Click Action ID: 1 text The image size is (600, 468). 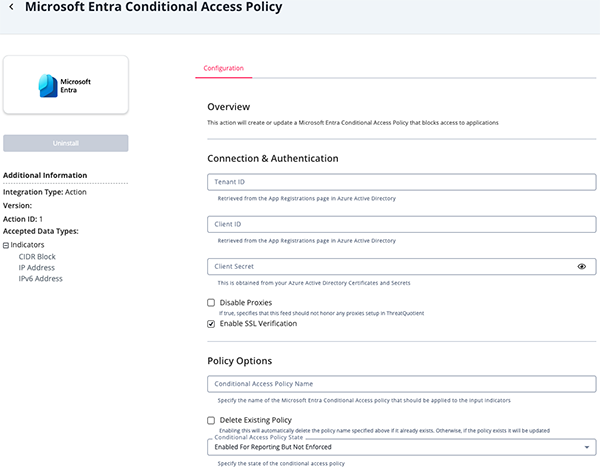23,219
